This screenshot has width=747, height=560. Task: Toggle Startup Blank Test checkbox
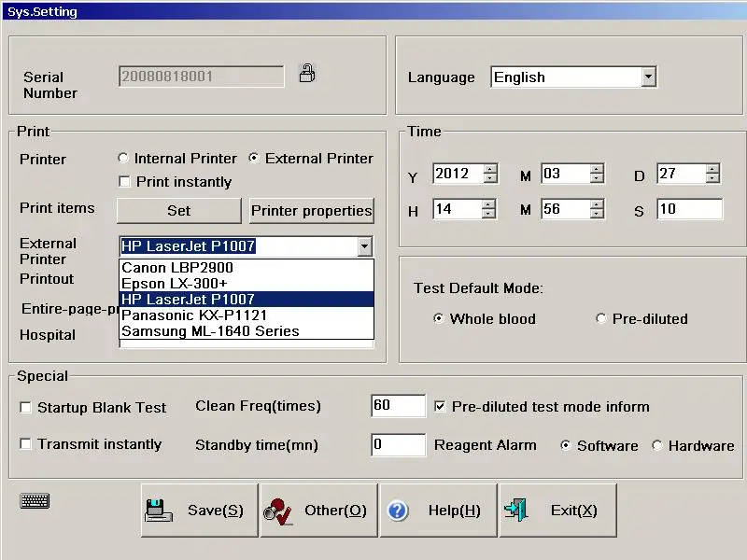click(26, 408)
